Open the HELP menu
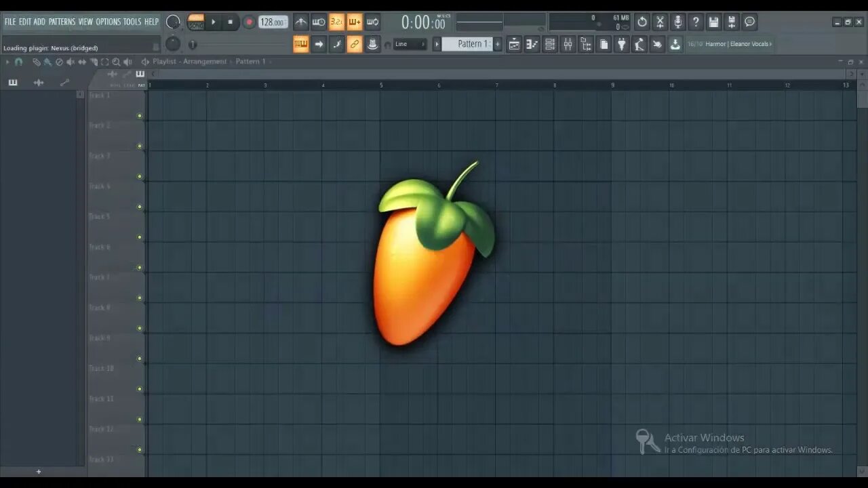The image size is (868, 488). click(151, 22)
